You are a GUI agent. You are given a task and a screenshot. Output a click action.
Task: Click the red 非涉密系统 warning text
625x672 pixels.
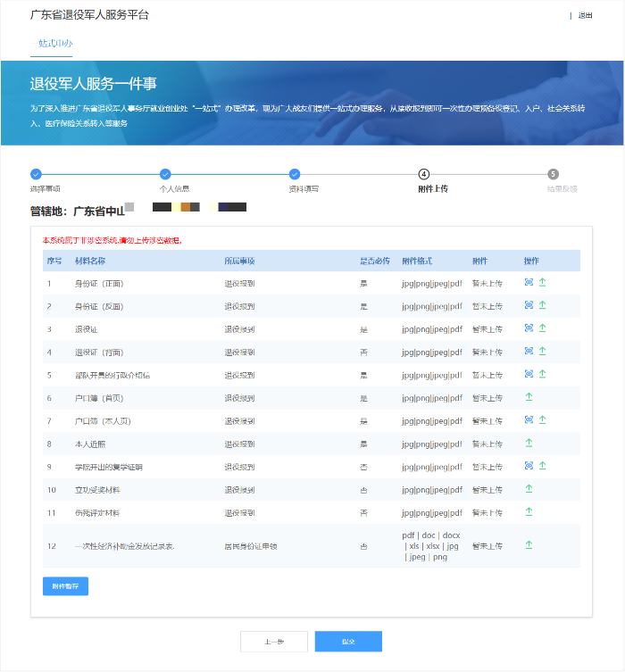point(112,240)
